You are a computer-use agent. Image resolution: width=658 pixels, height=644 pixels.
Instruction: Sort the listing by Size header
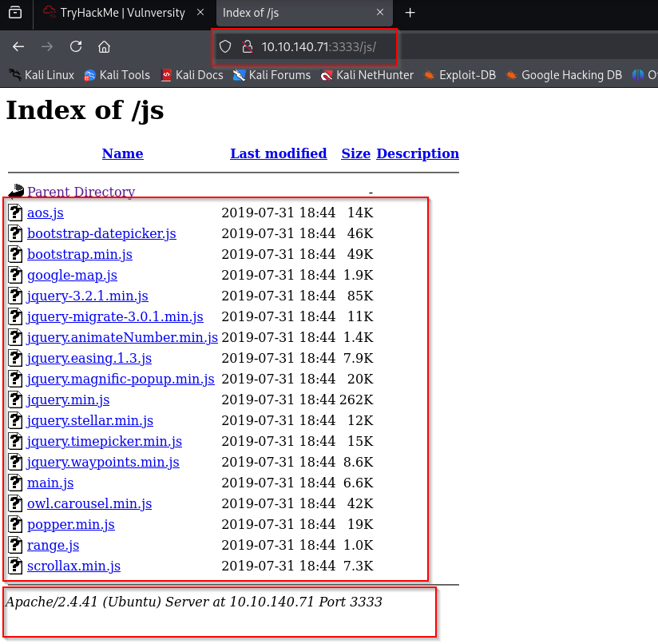[355, 153]
